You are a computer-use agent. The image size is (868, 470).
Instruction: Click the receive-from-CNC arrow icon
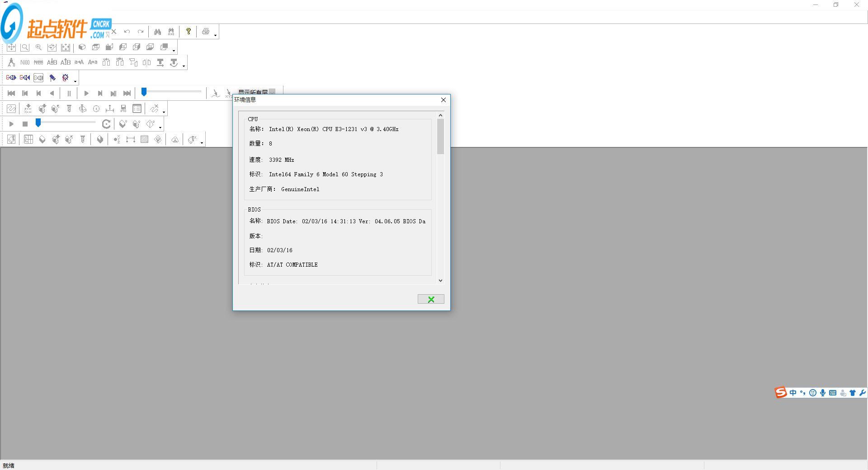click(x=25, y=78)
